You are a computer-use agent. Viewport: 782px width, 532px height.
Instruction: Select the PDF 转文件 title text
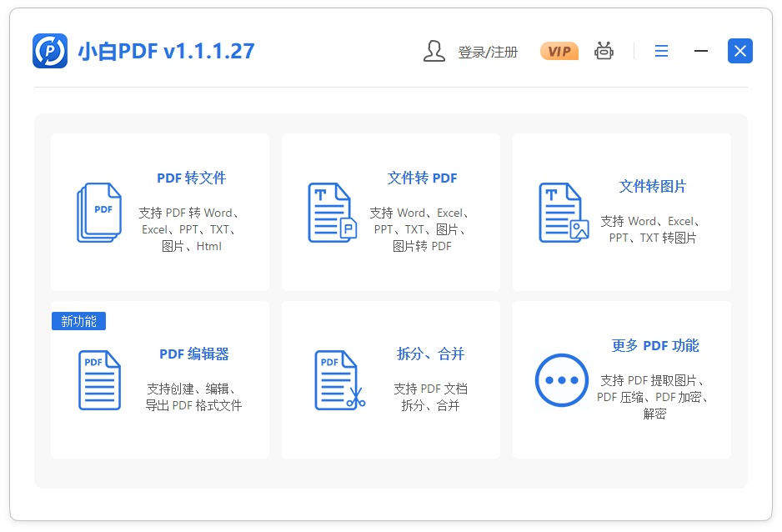pos(191,178)
